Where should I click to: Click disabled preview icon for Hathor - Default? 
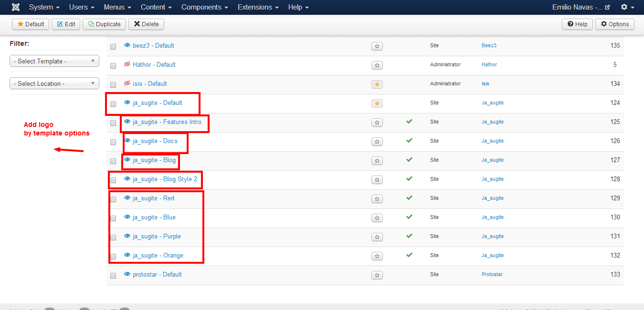[127, 64]
